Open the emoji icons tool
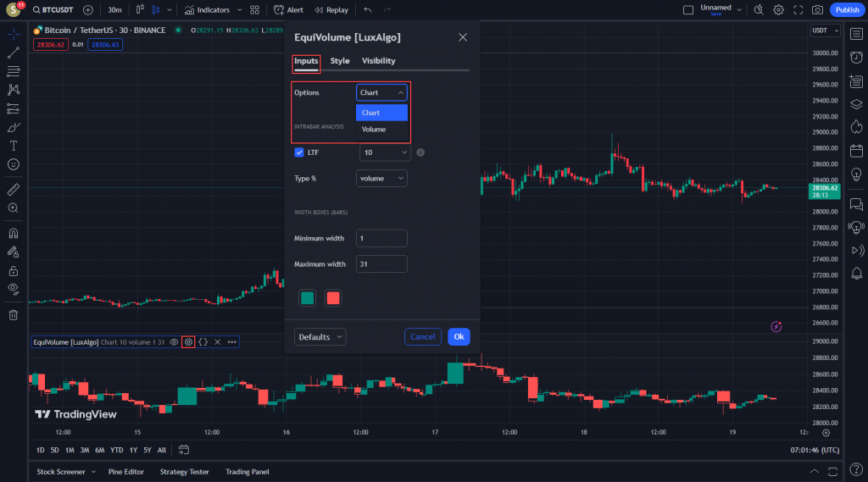The height and width of the screenshot is (482, 868). pos(14,164)
